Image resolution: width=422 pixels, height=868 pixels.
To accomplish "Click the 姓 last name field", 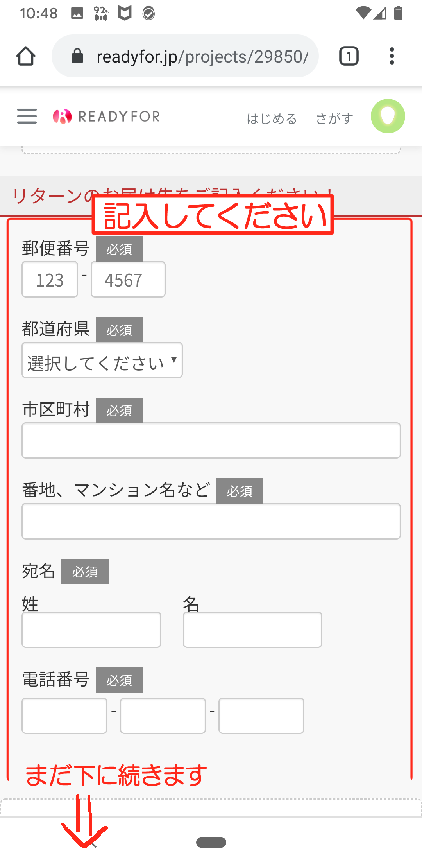I will pos(91,629).
